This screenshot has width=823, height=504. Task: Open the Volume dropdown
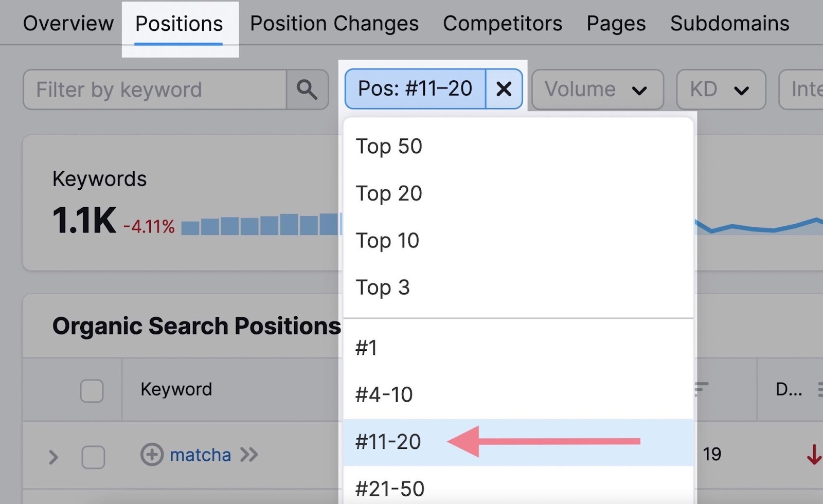click(x=597, y=89)
